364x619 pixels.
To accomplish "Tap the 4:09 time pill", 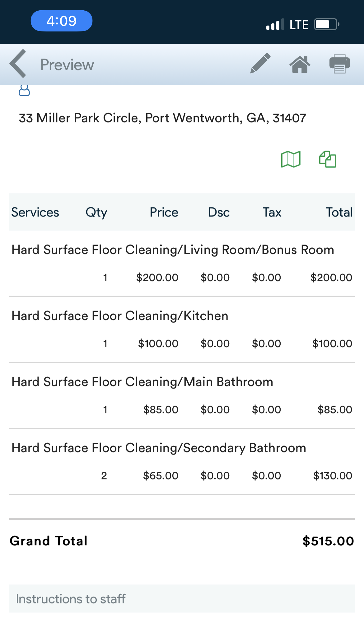I will (x=61, y=21).
